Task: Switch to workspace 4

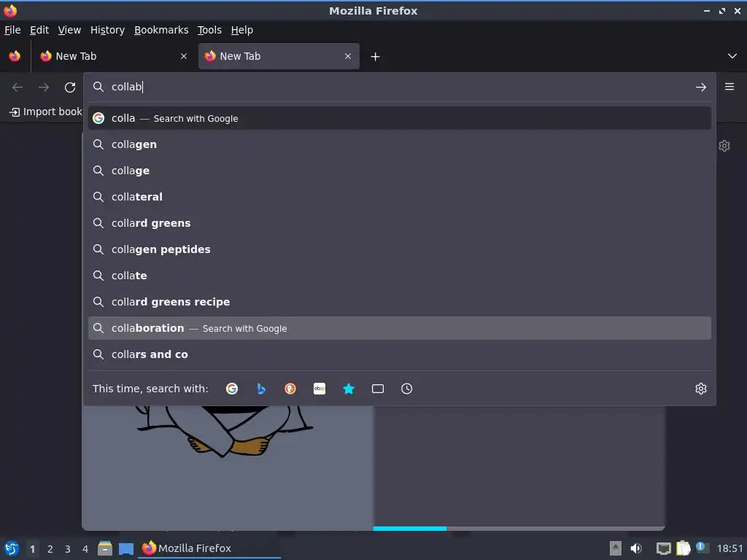Action: point(85,549)
